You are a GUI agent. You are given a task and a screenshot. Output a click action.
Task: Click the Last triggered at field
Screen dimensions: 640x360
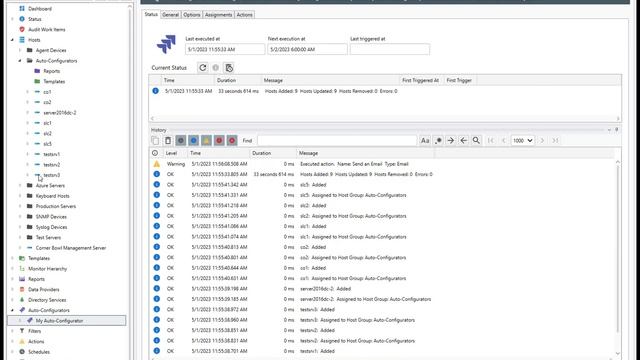point(390,49)
